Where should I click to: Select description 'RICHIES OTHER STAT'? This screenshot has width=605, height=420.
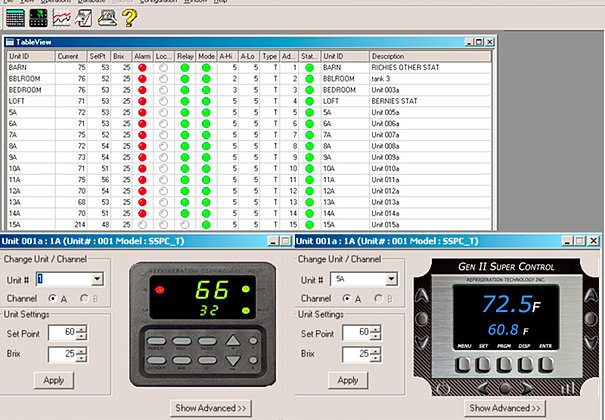405,67
